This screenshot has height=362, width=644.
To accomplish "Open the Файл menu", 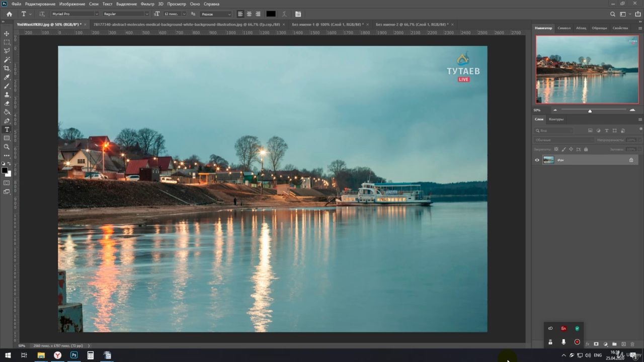I will [16, 4].
